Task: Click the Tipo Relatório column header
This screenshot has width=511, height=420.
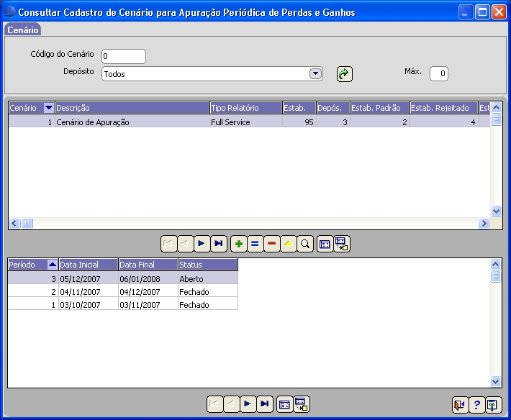Action: (245, 108)
